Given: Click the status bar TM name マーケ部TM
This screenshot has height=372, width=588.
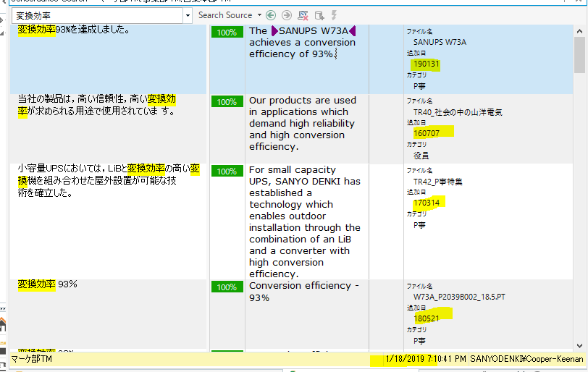Looking at the screenshot, I should [x=32, y=359].
